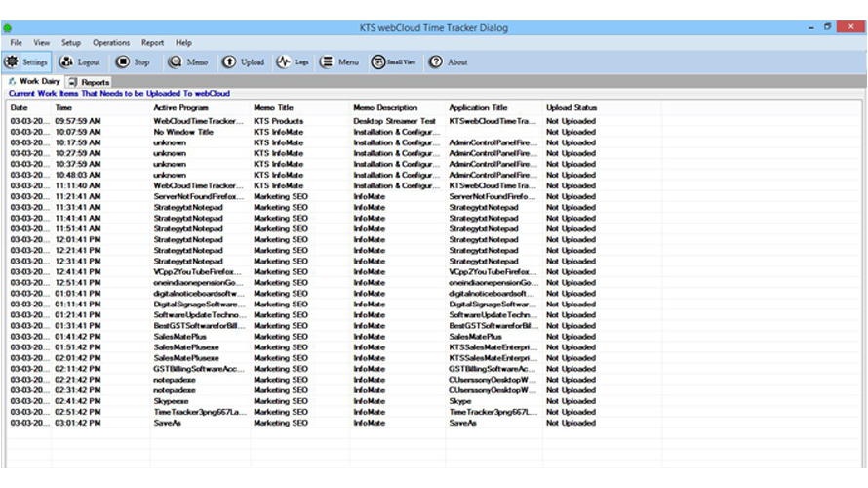Open the About dialog
This screenshot has height=488, width=868.
point(449,61)
